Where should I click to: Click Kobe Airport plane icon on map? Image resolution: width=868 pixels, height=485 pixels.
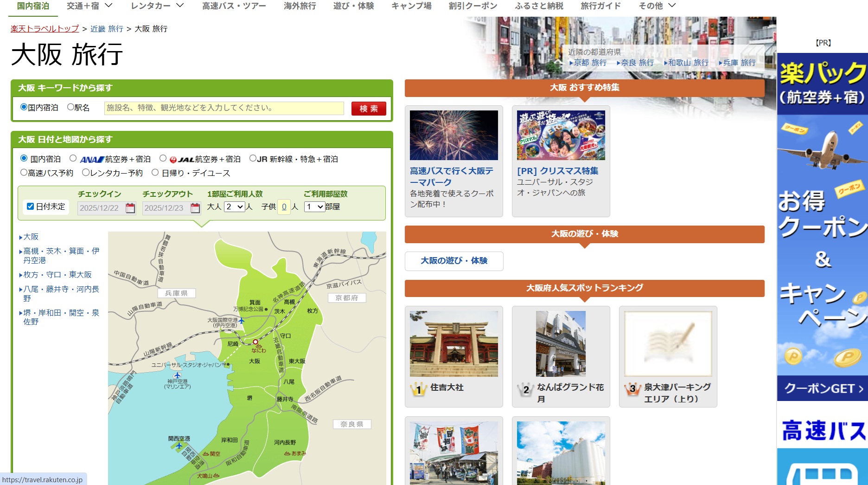177,375
